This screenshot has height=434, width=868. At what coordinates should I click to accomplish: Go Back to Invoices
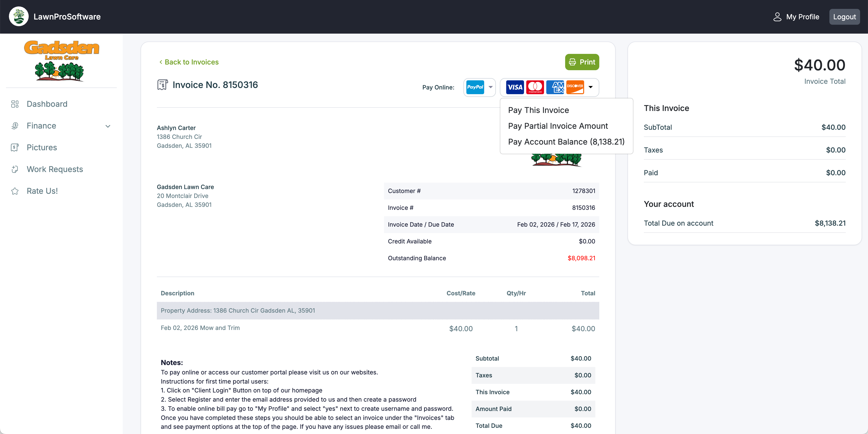click(189, 62)
